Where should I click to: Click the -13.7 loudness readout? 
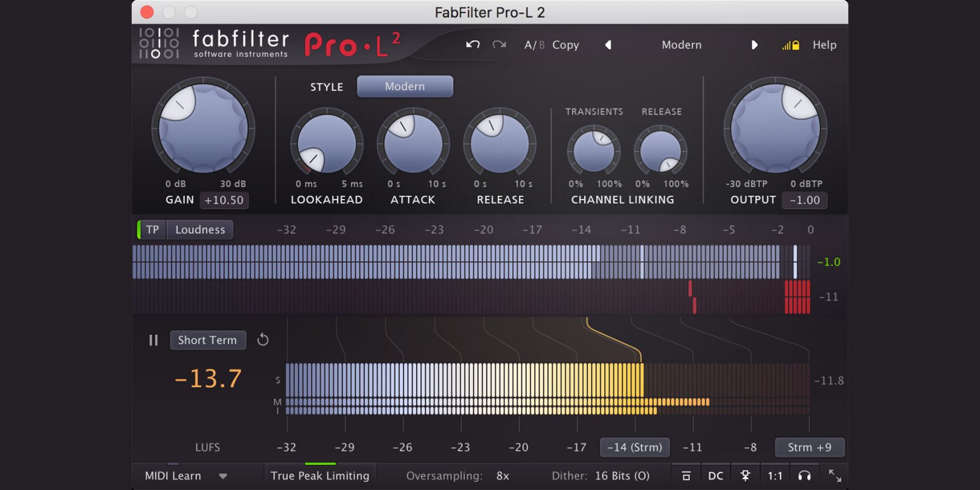208,379
